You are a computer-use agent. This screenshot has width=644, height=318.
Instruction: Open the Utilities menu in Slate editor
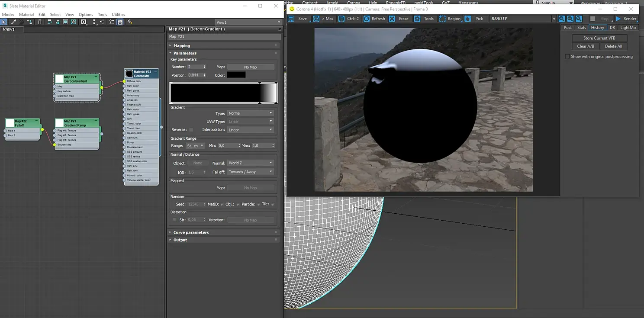pyautogui.click(x=118, y=14)
